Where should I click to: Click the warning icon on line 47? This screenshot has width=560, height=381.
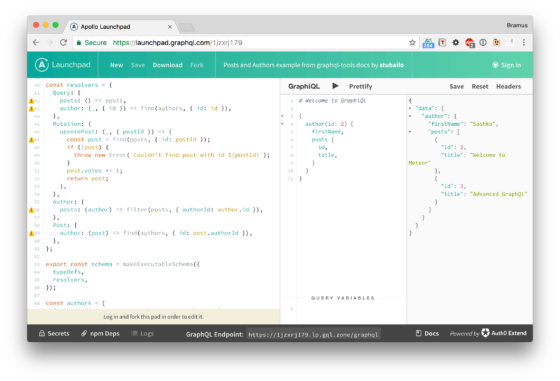coord(31,140)
